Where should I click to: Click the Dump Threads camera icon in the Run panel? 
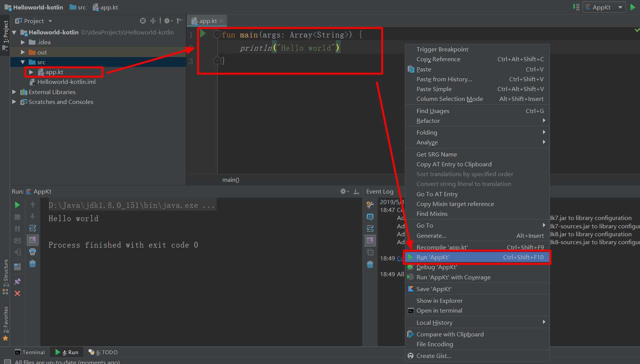pos(17,240)
